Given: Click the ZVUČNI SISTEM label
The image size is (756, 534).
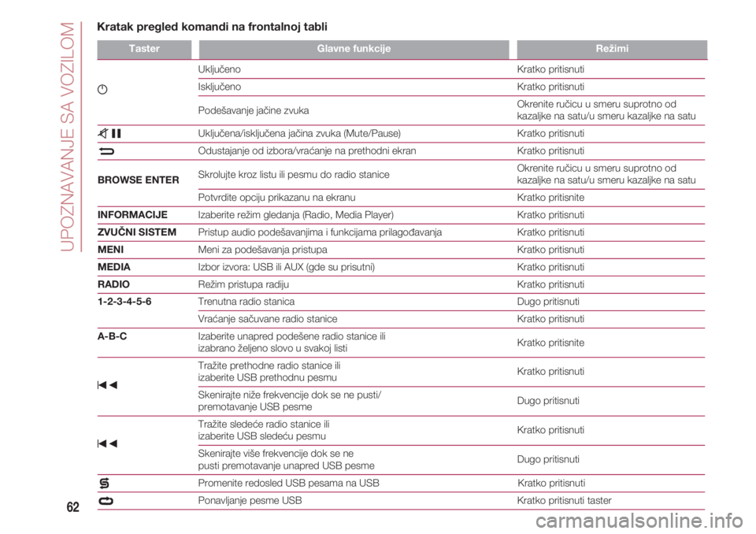Looking at the screenshot, I should [x=137, y=232].
